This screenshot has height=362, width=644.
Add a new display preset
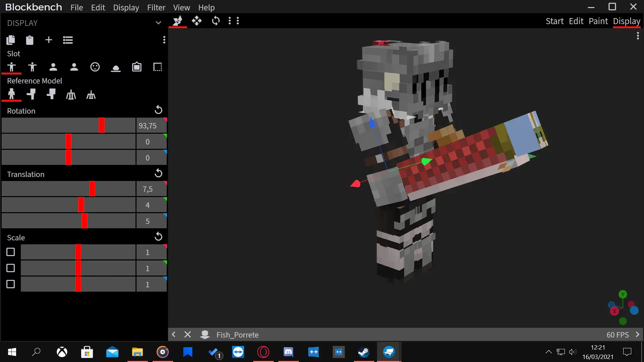click(x=49, y=40)
